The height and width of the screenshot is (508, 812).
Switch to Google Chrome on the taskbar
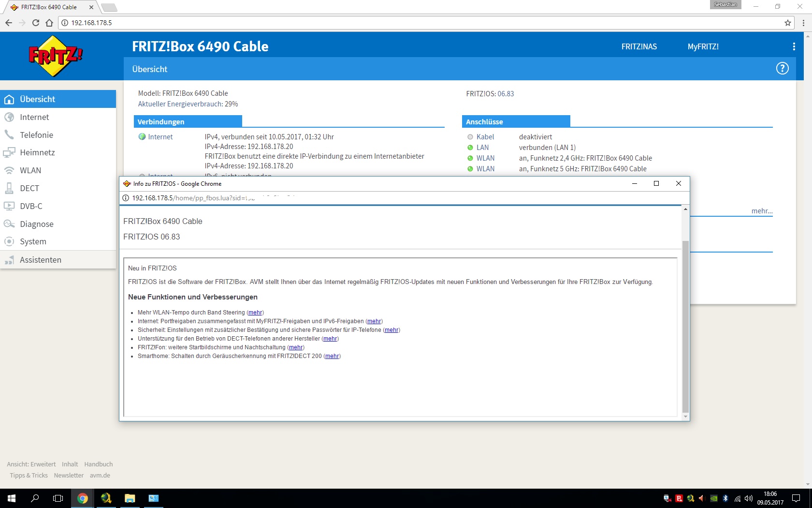tap(83, 498)
